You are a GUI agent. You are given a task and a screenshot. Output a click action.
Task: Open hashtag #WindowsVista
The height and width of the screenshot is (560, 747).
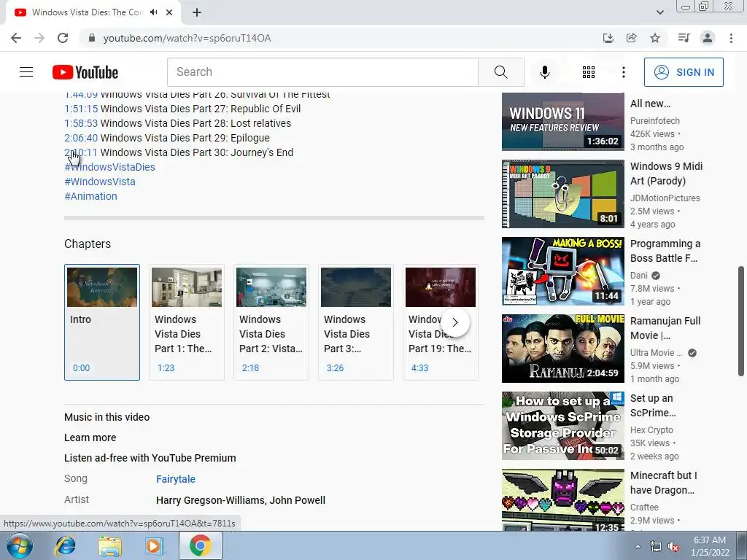pyautogui.click(x=99, y=182)
